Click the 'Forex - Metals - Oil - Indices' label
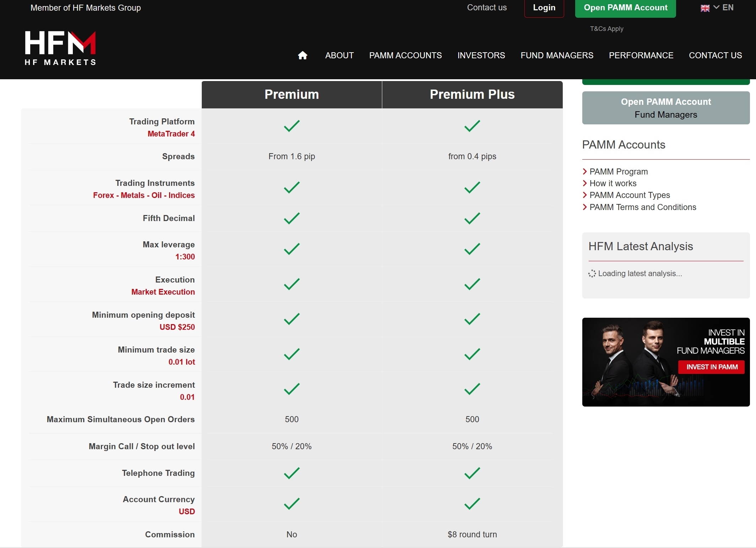Screen dimensions: 756x548 pos(144,195)
